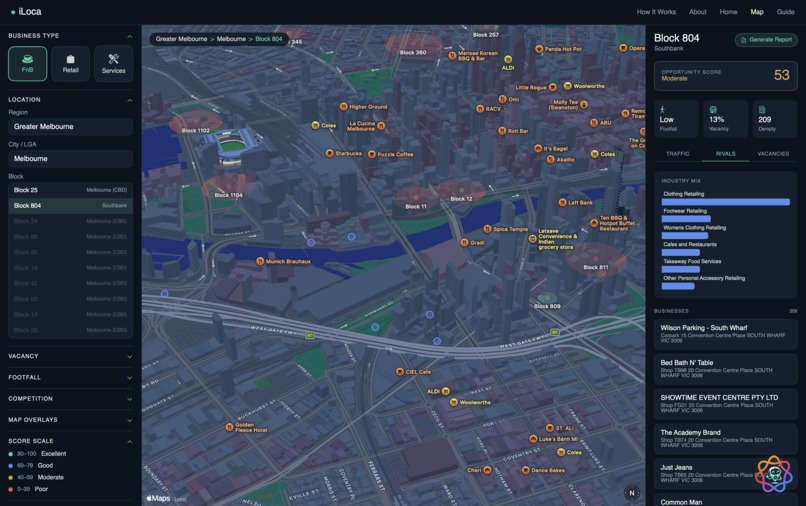Click the Gradi map marker
The width and height of the screenshot is (806, 506).
click(464, 242)
